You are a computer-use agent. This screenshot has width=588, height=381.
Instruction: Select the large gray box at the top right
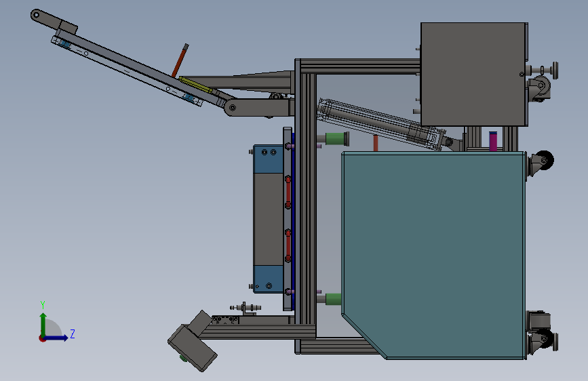coord(473,75)
